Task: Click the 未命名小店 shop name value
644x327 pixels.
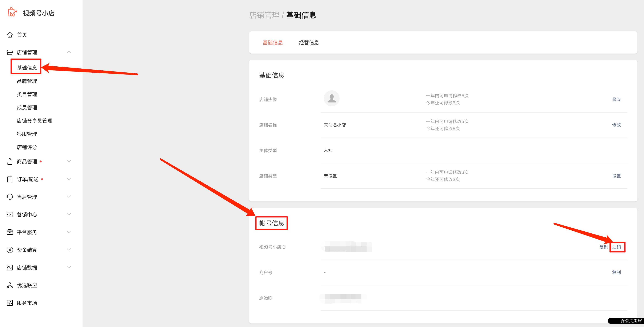Action: click(x=335, y=125)
